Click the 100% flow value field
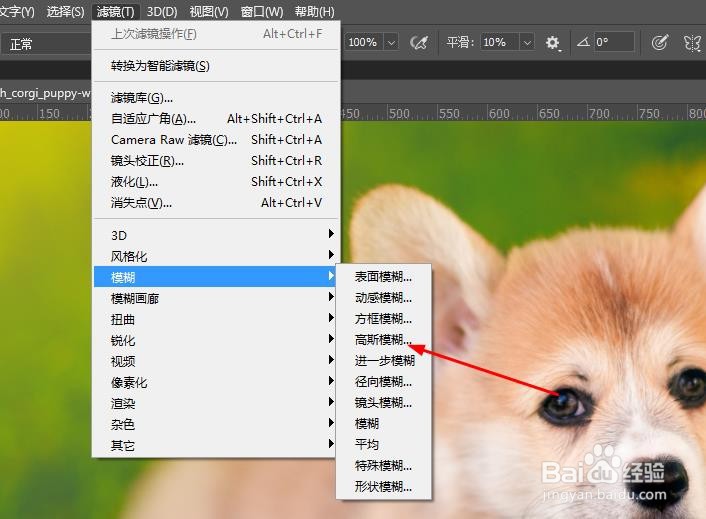 point(364,43)
